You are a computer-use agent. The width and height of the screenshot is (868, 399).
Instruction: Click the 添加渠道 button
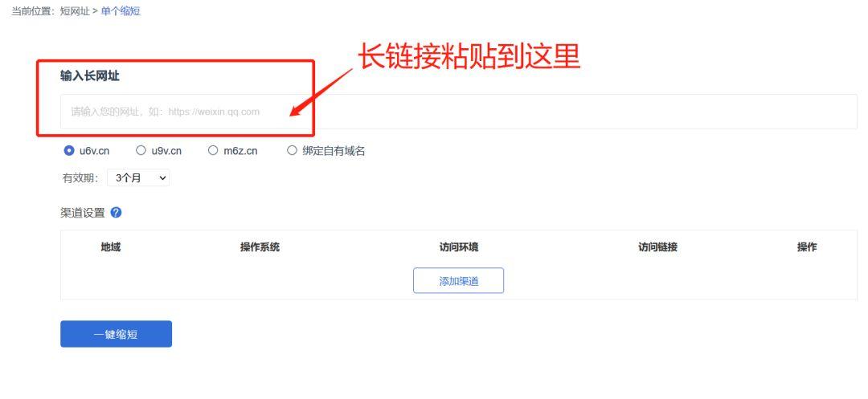click(458, 281)
